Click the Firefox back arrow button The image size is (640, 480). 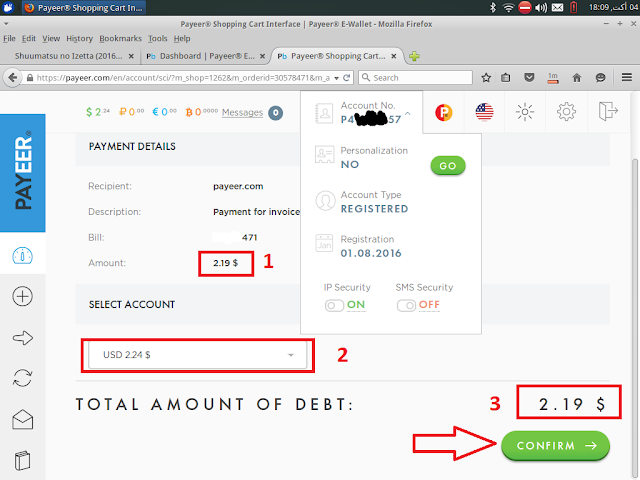(13, 78)
